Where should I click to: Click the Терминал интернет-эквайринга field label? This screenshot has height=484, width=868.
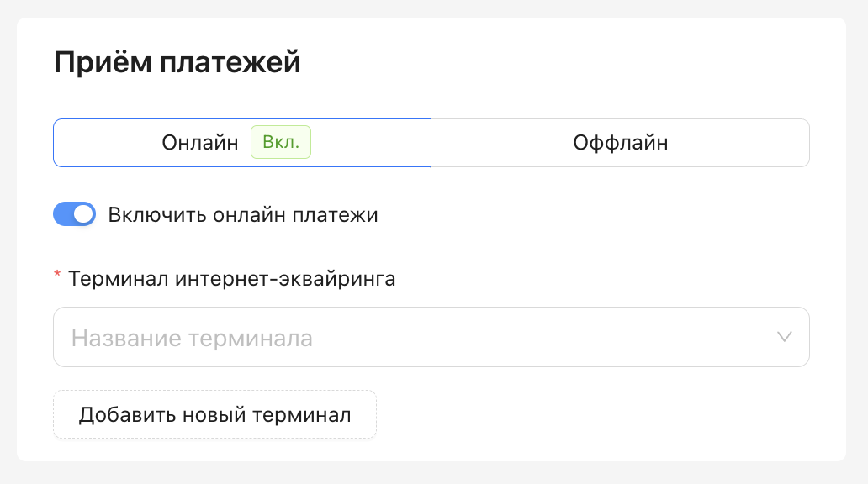click(231, 279)
